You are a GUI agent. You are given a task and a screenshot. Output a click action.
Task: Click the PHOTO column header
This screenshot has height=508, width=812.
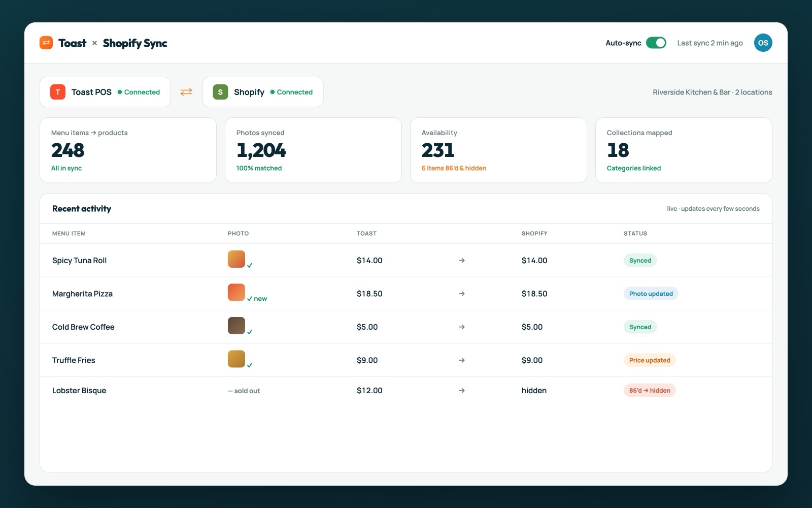pos(238,234)
